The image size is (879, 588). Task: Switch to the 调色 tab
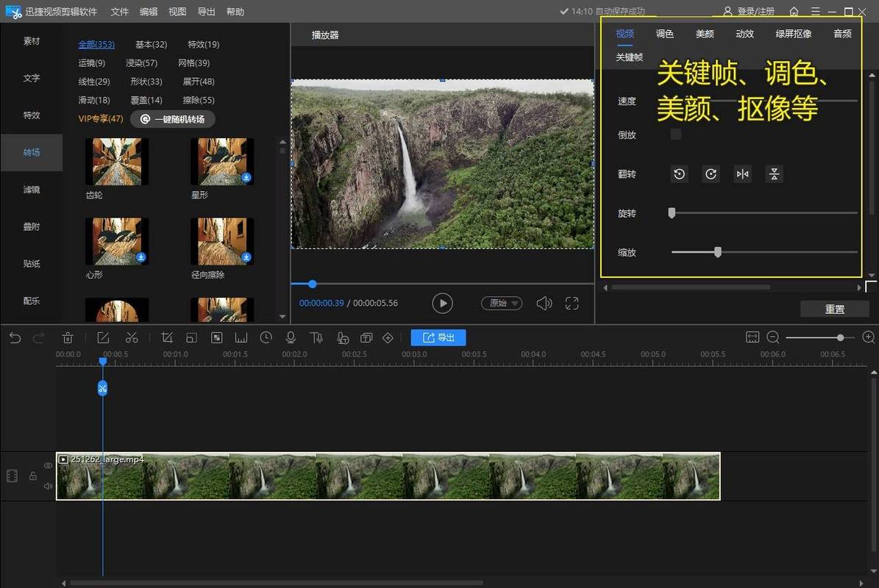tap(664, 34)
